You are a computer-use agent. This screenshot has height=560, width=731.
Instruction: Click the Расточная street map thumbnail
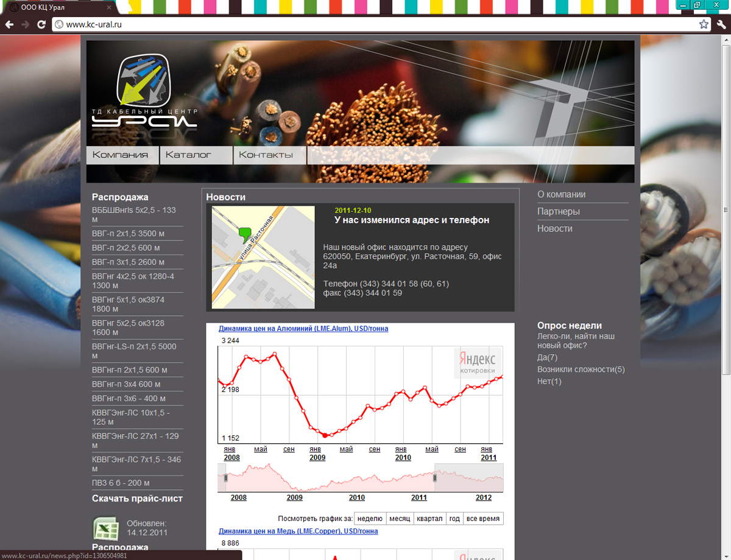click(263, 257)
